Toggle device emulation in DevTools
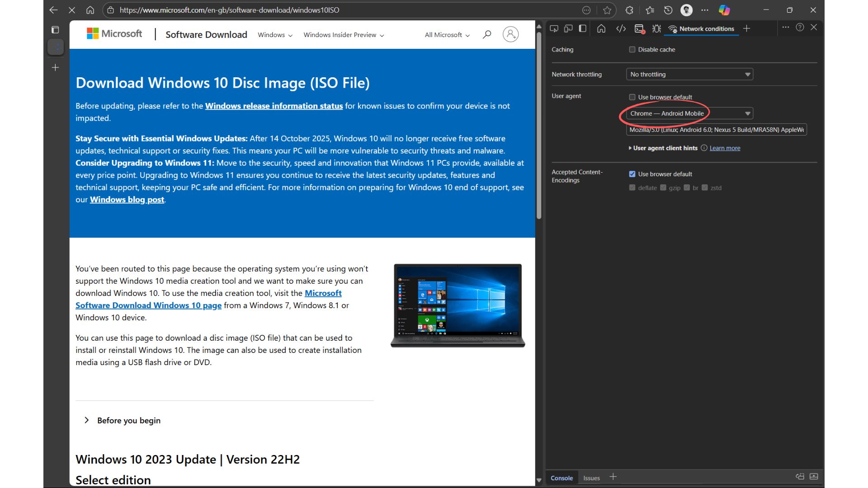This screenshot has height=488, width=868. point(568,28)
